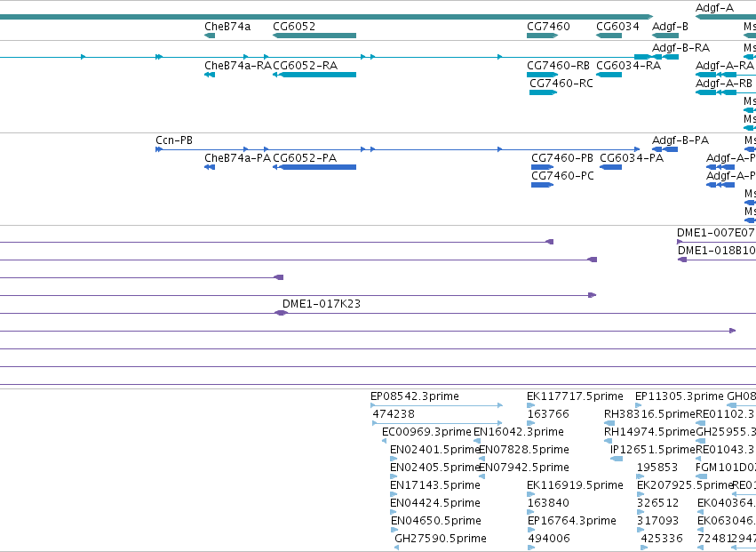Select transcript CG7460-RB label
Image resolution: width=756 pixels, height=552 pixels.
click(558, 66)
